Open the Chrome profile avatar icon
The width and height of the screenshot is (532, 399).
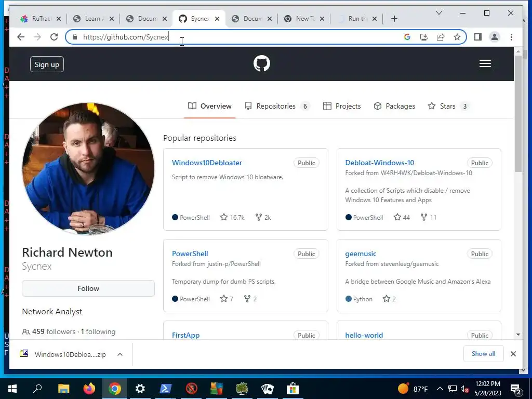coord(495,37)
